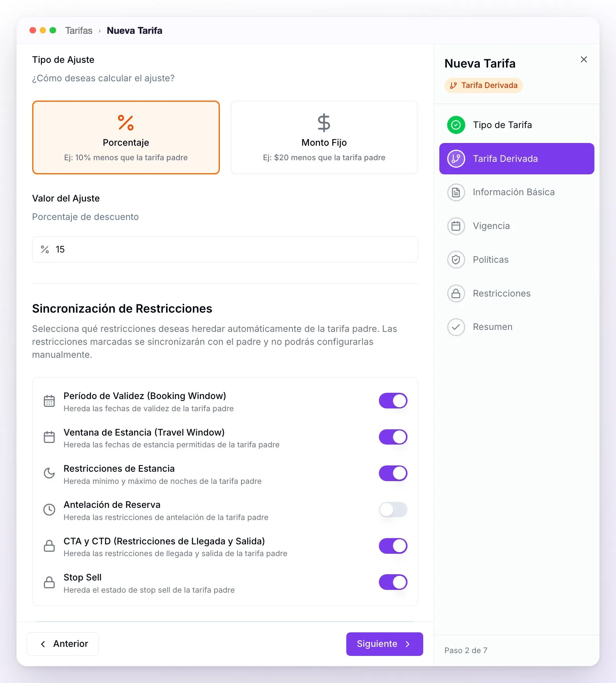The image size is (616, 683).
Task: Click the green check icon for Tipo de Tarifa
Action: point(456,125)
